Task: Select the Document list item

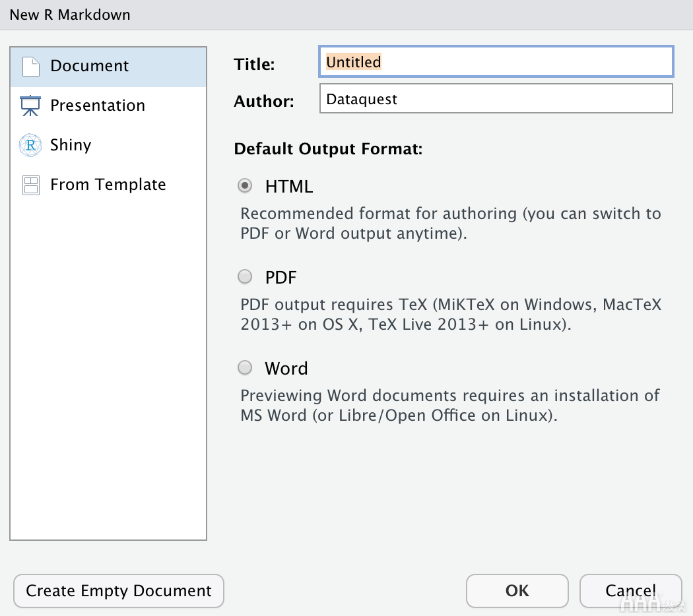Action: (x=108, y=67)
